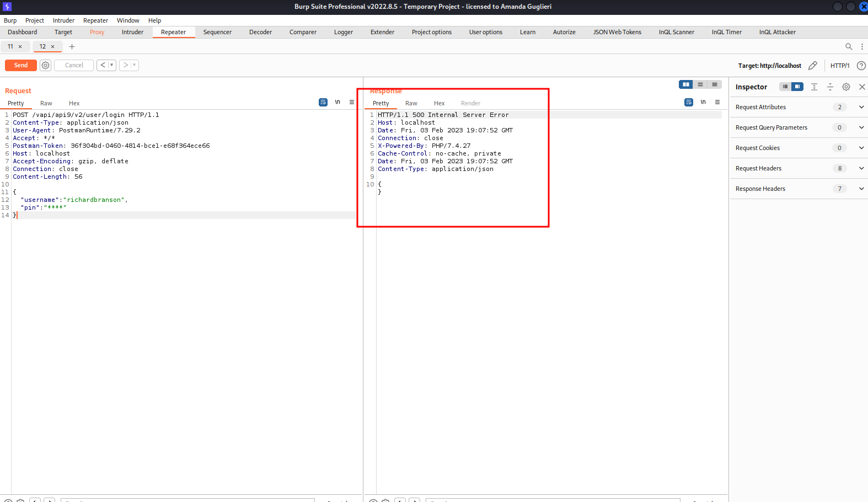
Task: Show Response in Raw view
Action: pos(411,103)
